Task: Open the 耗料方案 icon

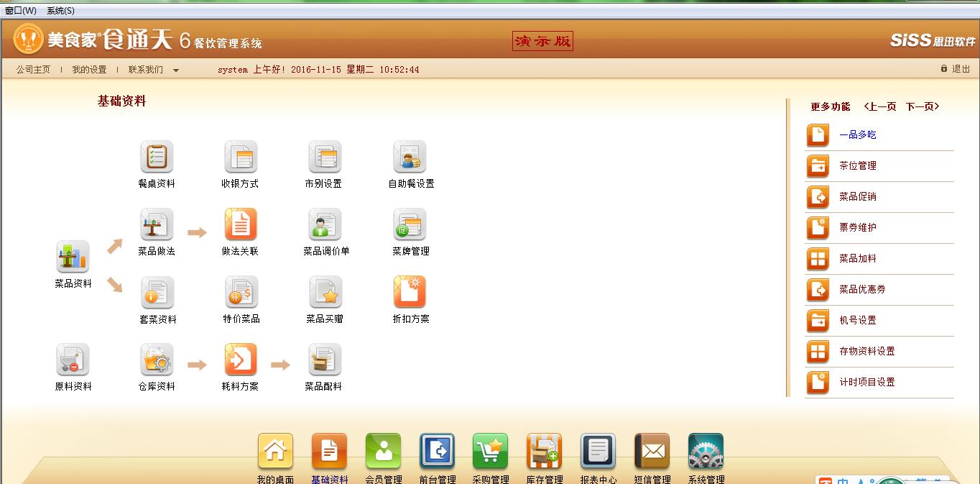Action: (241, 360)
